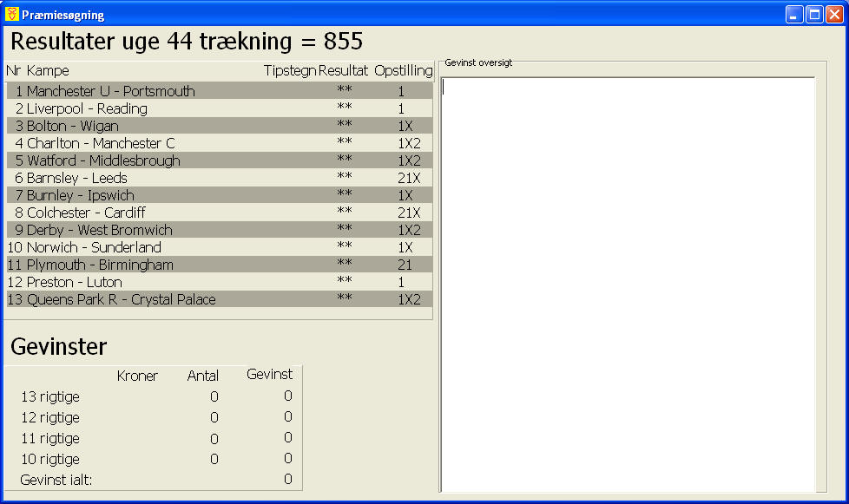Screen dimensions: 849x504
Task: Select the Manchester U - Portsmouth match row
Action: (220, 91)
